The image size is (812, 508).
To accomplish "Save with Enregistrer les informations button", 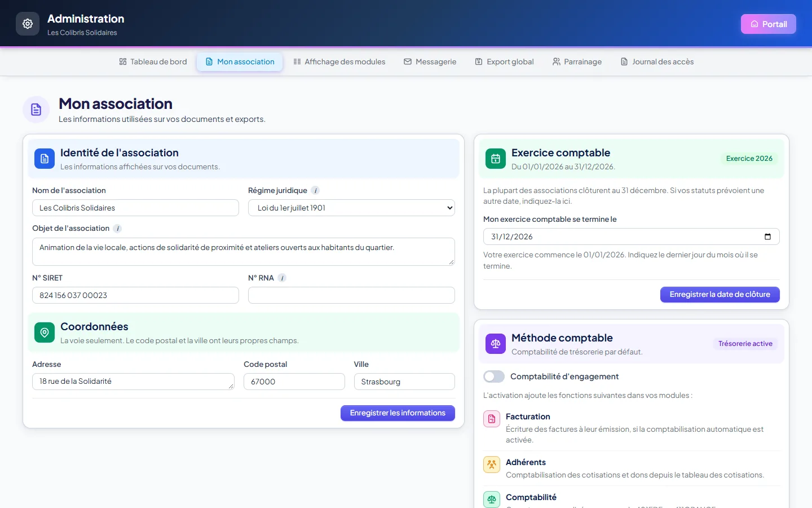I will pyautogui.click(x=398, y=413).
